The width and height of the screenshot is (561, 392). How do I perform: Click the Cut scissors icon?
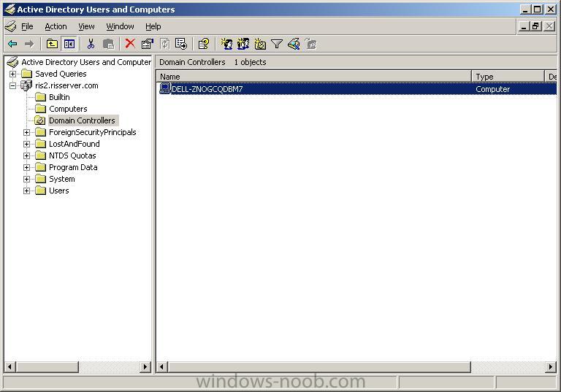point(91,44)
